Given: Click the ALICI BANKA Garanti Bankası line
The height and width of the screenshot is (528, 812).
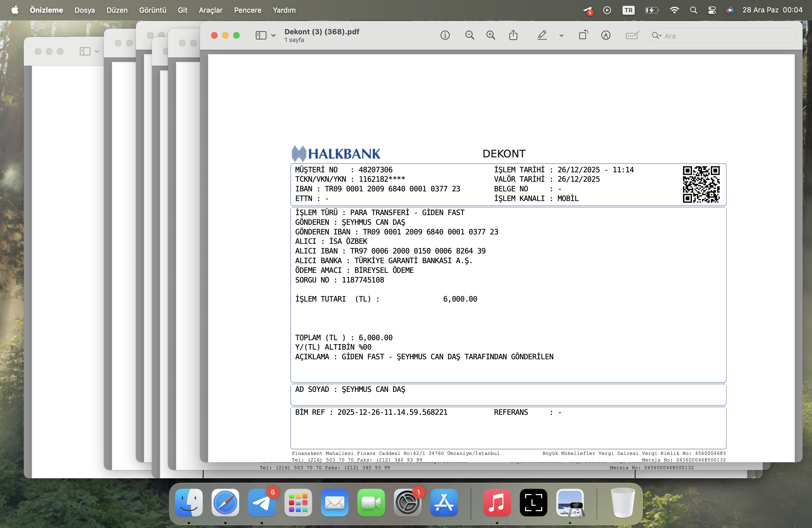Looking at the screenshot, I should point(384,261).
